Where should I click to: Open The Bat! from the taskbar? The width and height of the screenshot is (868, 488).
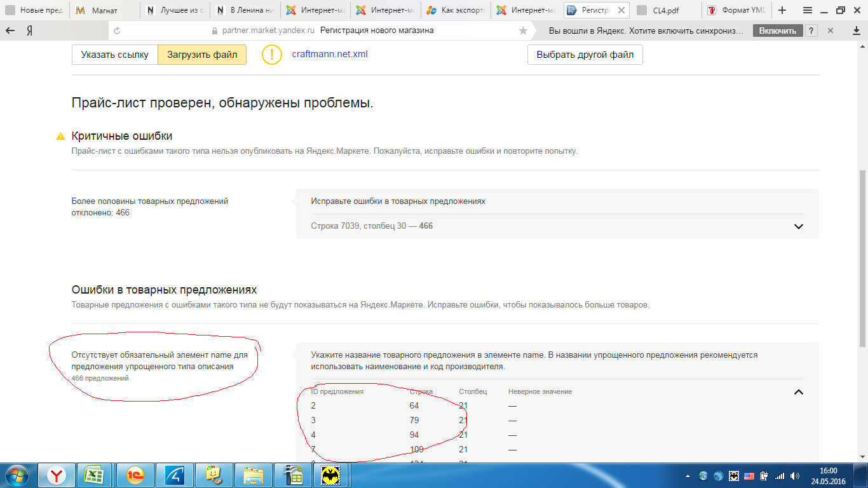tap(331, 475)
